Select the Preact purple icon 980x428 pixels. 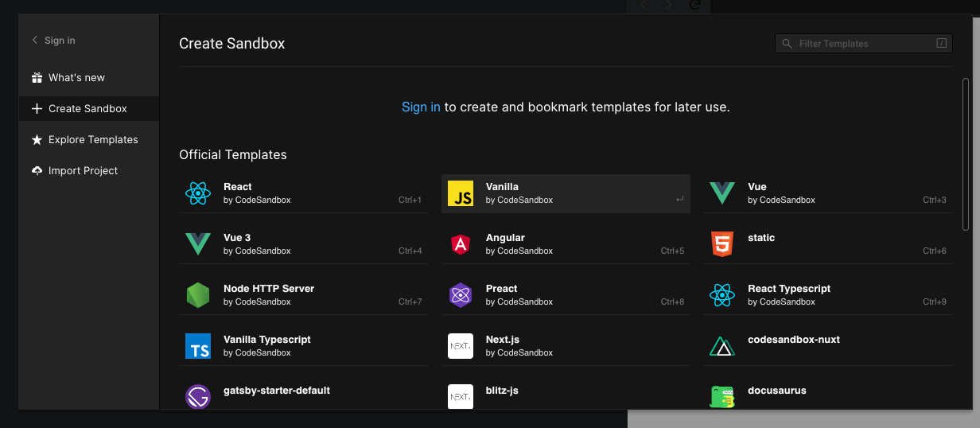pos(461,295)
